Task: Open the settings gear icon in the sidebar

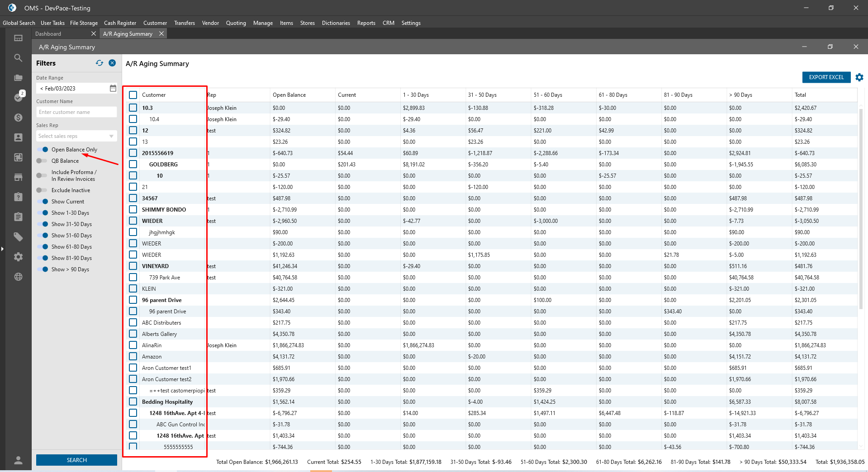Action: pos(18,257)
